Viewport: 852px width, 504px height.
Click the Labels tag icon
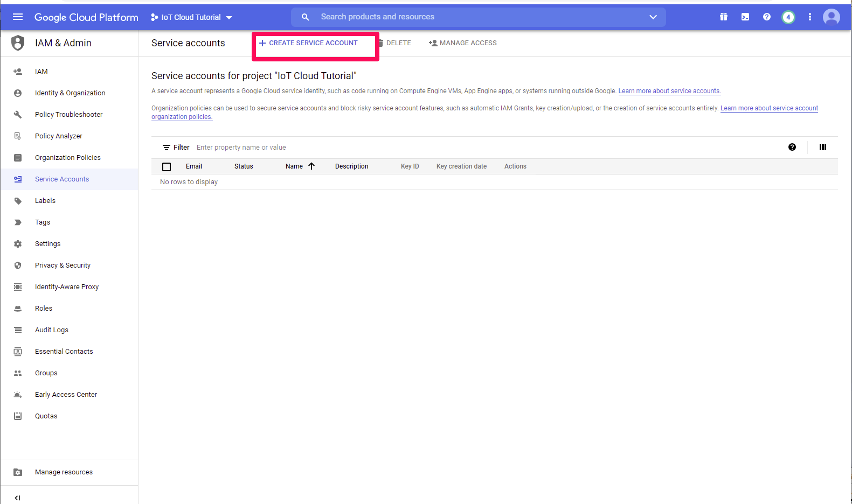coord(18,201)
